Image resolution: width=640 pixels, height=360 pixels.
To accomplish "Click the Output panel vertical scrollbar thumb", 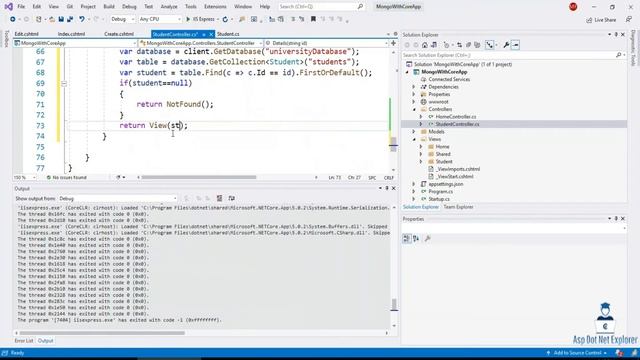I will pyautogui.click(x=394, y=304).
